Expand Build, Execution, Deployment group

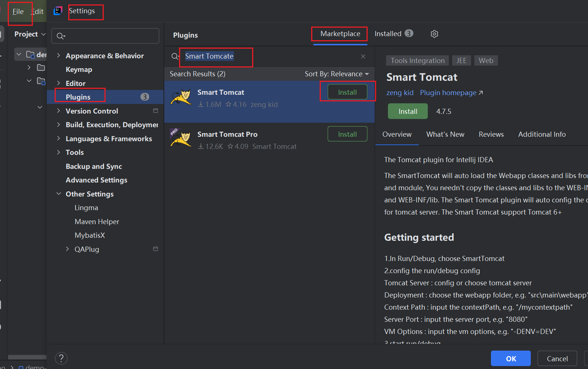pyautogui.click(x=58, y=125)
